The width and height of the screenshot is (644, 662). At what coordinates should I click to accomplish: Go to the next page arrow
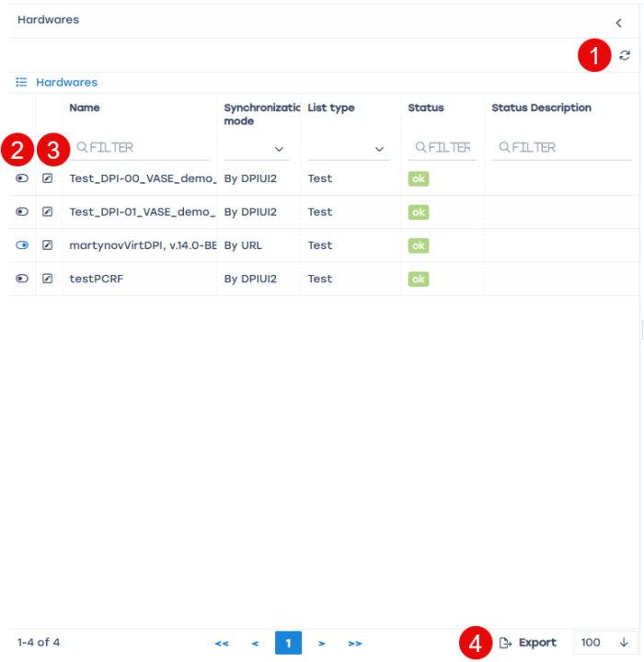[x=321, y=643]
